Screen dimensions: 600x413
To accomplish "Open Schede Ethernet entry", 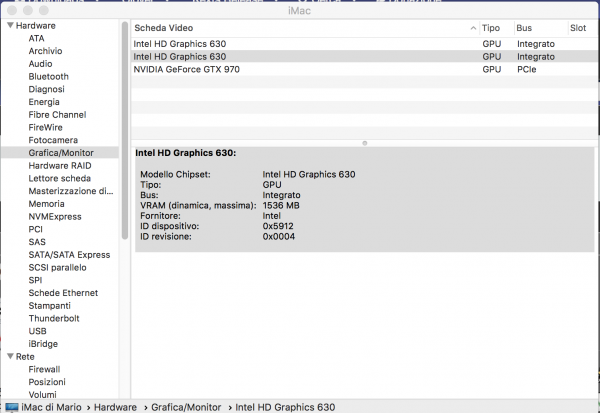I will pos(63,293).
